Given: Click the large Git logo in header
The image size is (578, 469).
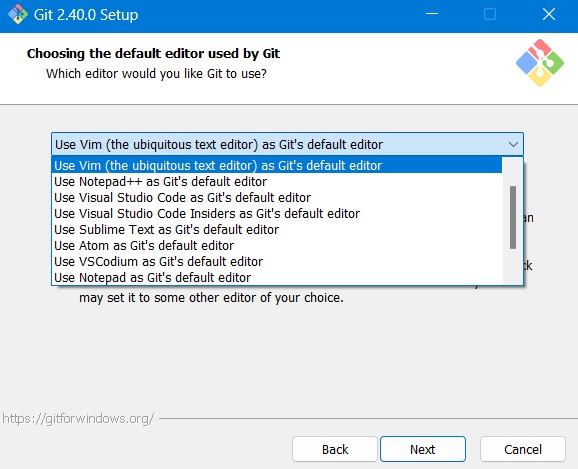Looking at the screenshot, I should pyautogui.click(x=540, y=63).
